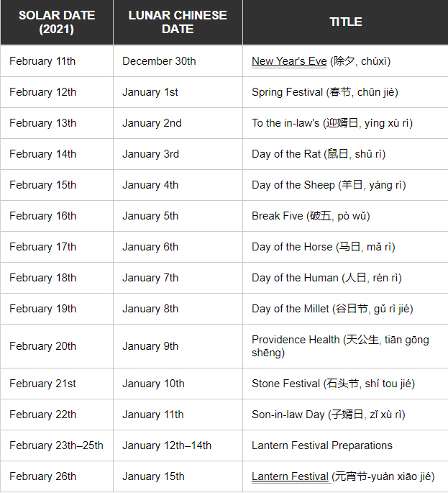This screenshot has height=493, width=448.
Task: Click the Day of the Human cell
Action: click(x=346, y=278)
